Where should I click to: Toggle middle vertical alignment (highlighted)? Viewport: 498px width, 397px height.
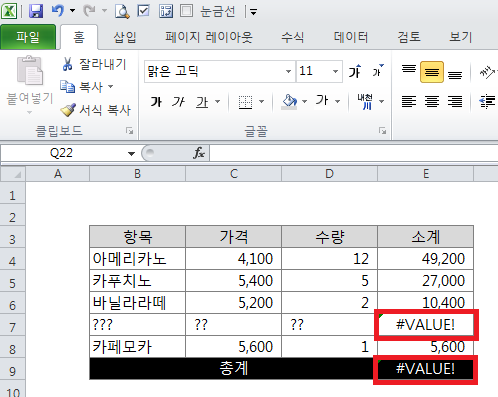coord(432,72)
